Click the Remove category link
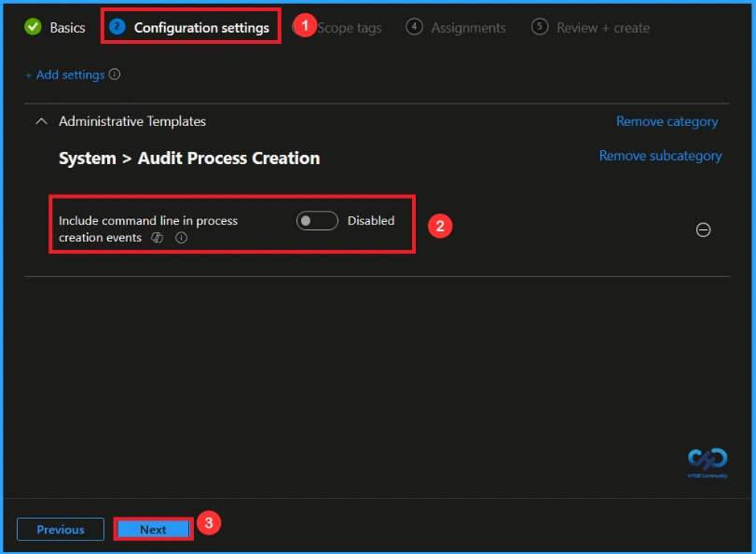The image size is (756, 554). pos(667,121)
